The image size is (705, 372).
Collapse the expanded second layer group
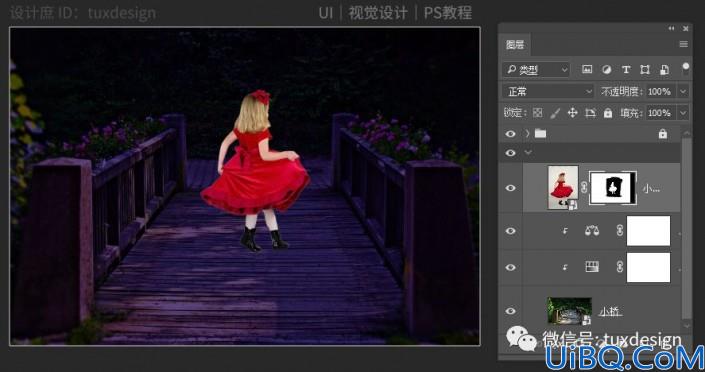(528, 153)
